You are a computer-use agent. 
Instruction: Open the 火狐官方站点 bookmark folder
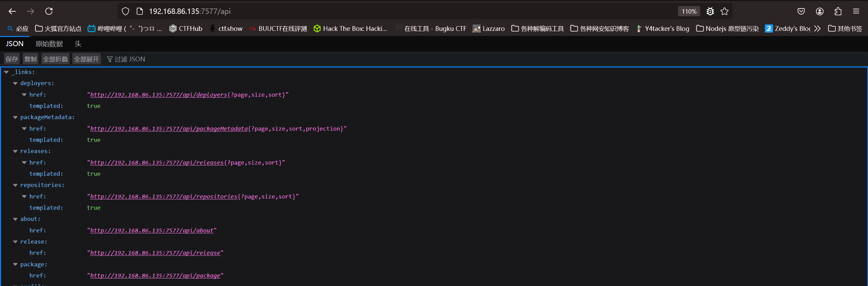58,29
